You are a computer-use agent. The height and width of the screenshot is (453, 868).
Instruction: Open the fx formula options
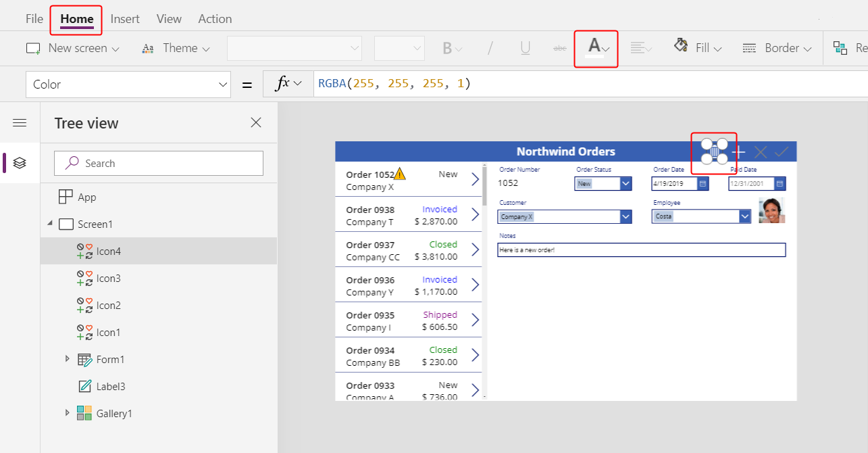point(288,84)
